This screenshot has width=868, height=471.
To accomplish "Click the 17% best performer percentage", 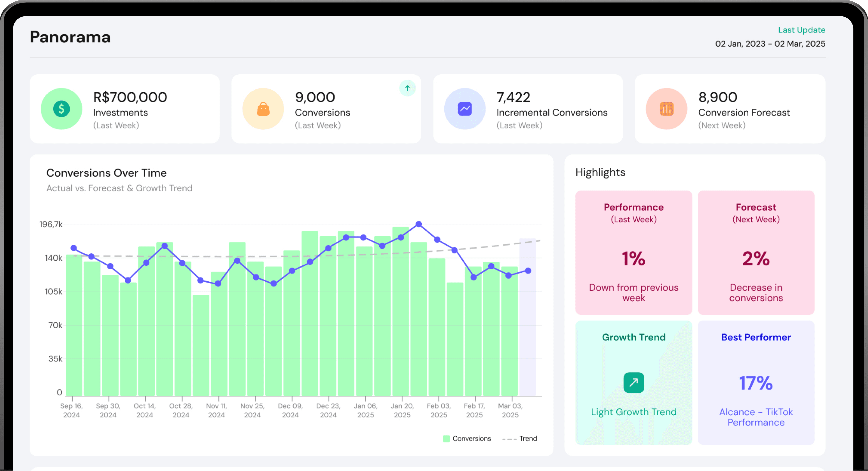I will (756, 383).
